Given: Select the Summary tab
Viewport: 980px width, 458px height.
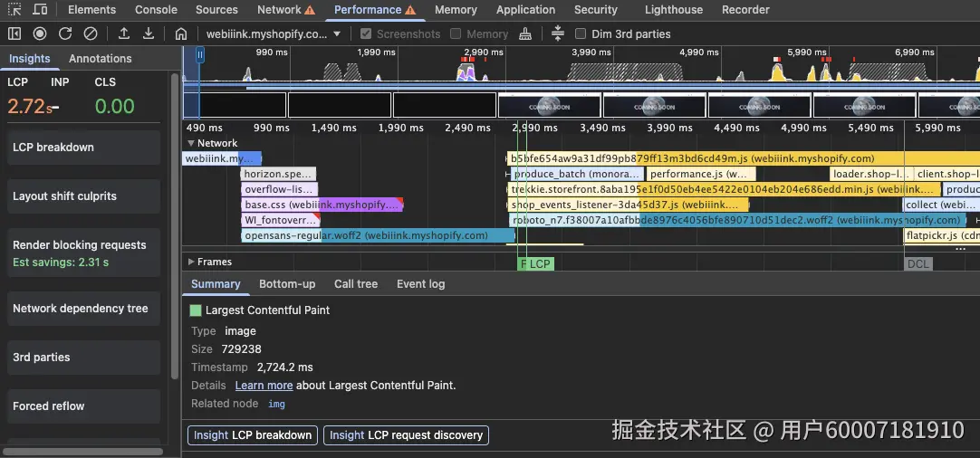Looking at the screenshot, I should [216, 283].
